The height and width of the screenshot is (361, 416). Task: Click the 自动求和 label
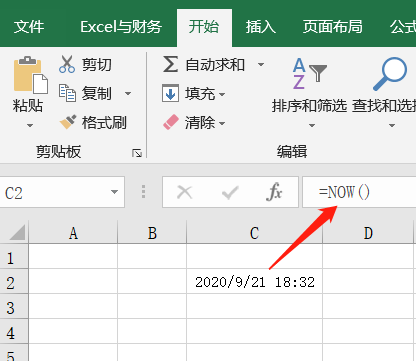[215, 64]
